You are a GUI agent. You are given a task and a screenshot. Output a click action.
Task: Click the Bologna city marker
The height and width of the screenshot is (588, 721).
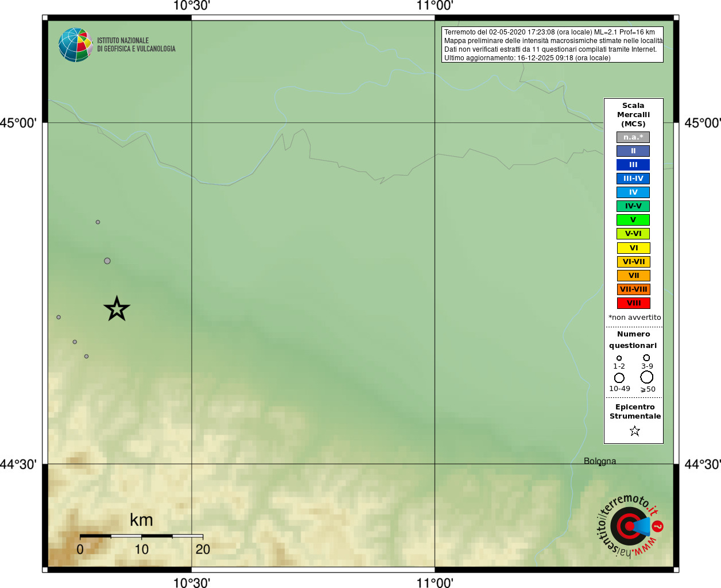click(x=600, y=464)
